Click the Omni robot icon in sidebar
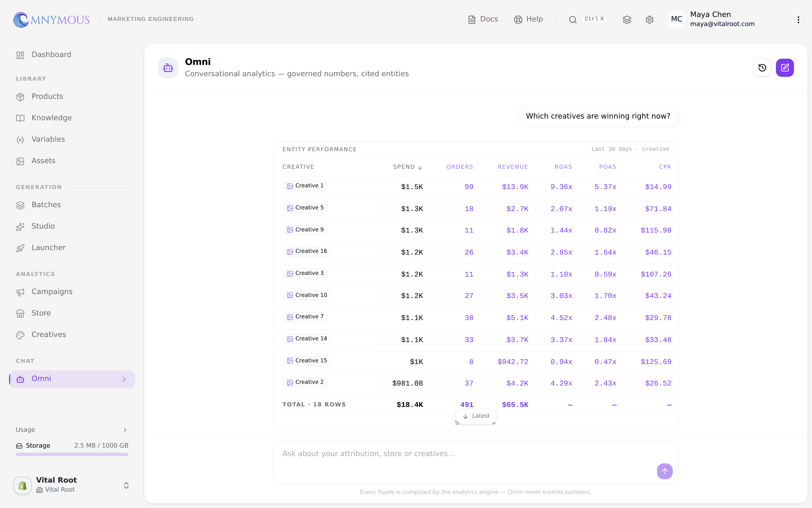 (21, 379)
